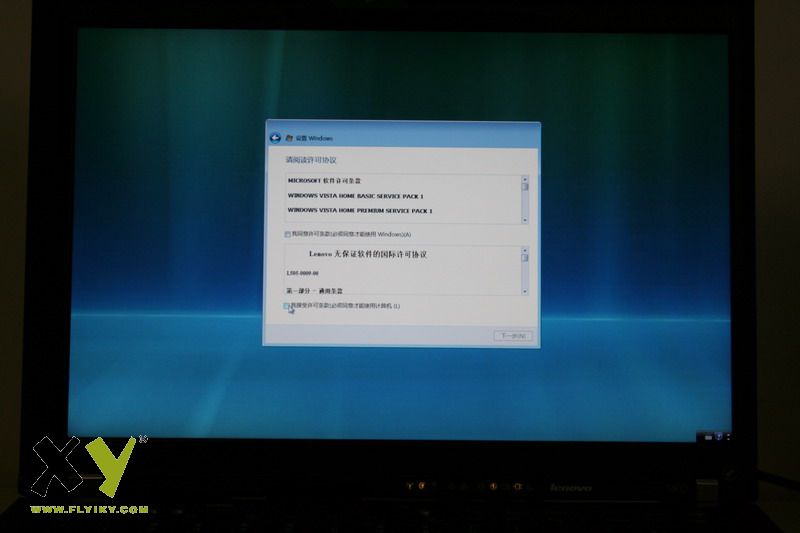Click up arrow of Lenovo license scrollbar
Image resolution: width=800 pixels, height=533 pixels.
[x=524, y=250]
